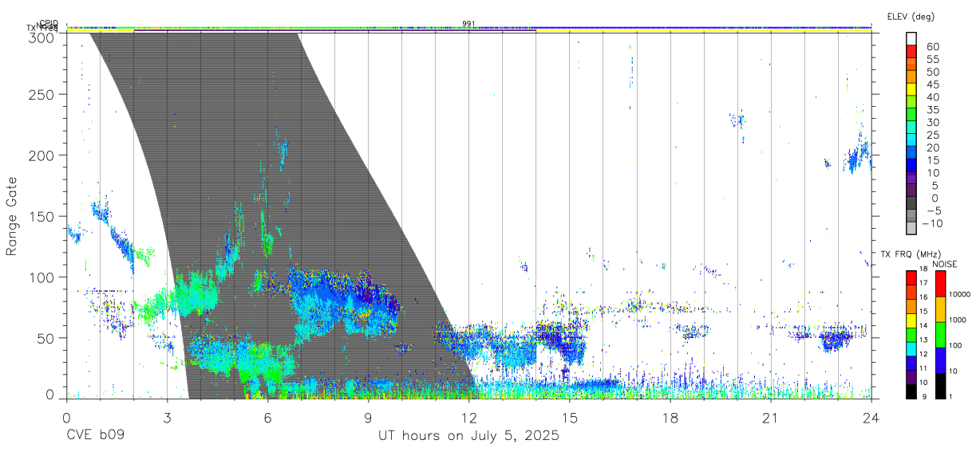The image size is (980, 452).
Task: Select the NOISE scale label 1000
Action: pyautogui.click(x=956, y=320)
